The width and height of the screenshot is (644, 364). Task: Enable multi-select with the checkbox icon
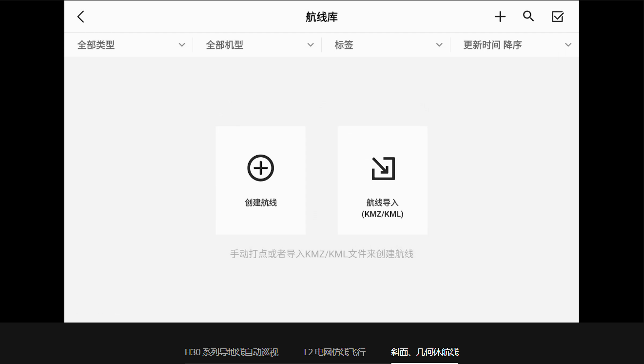click(557, 17)
